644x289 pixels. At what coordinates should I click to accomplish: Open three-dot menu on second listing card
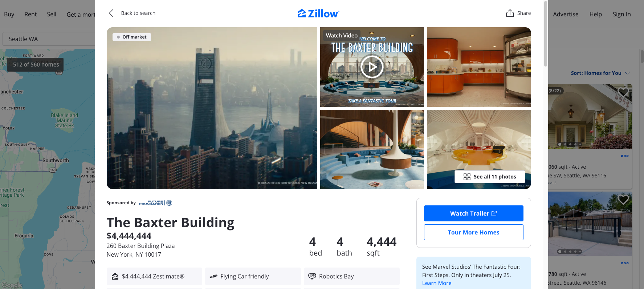click(x=624, y=263)
